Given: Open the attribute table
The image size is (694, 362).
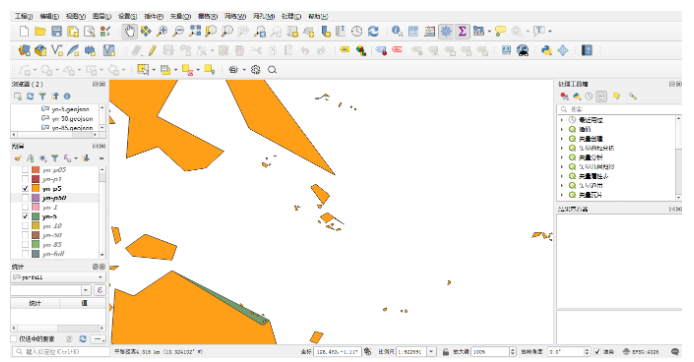Looking at the screenshot, I should (413, 31).
